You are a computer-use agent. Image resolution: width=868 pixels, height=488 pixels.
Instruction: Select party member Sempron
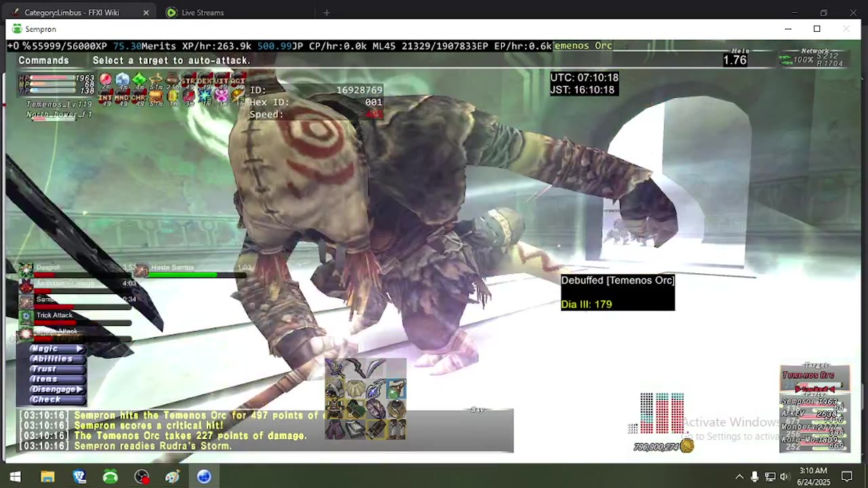tap(814, 404)
